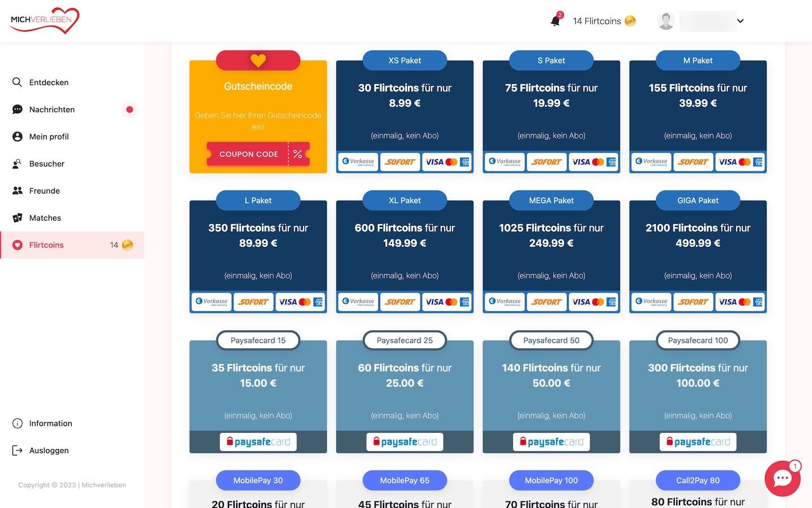
Task: Choose the XL Paket label
Action: [405, 200]
